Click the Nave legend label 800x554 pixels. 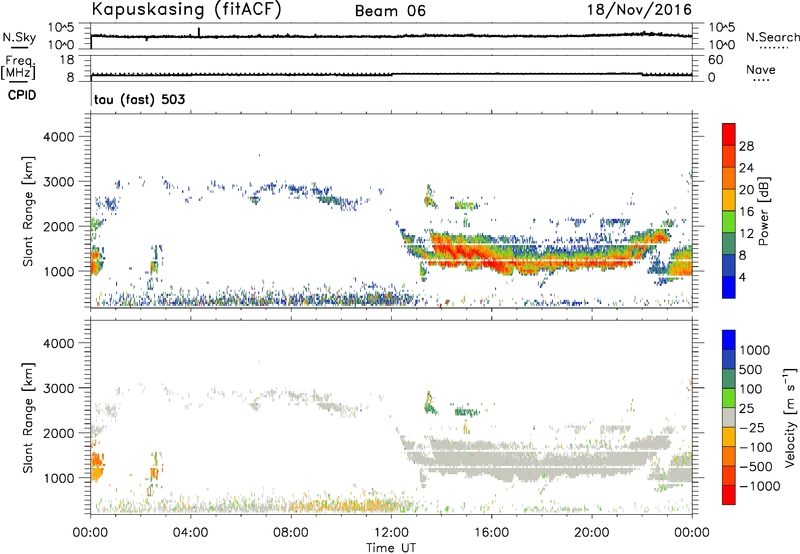point(761,69)
